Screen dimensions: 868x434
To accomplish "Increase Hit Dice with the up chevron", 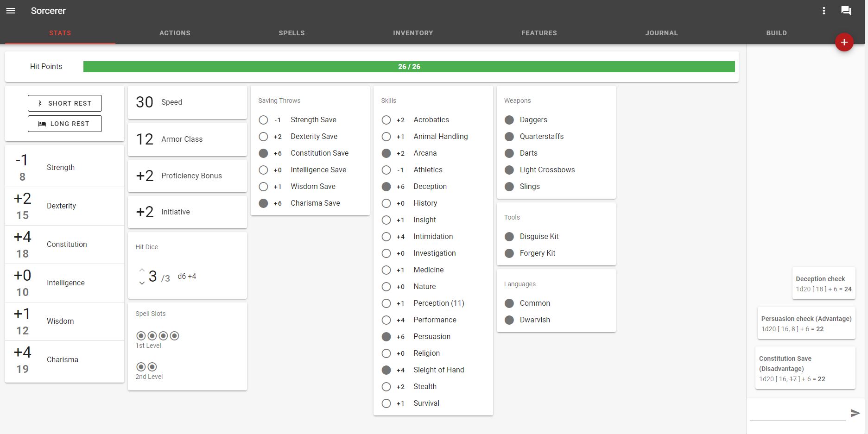I will point(142,270).
